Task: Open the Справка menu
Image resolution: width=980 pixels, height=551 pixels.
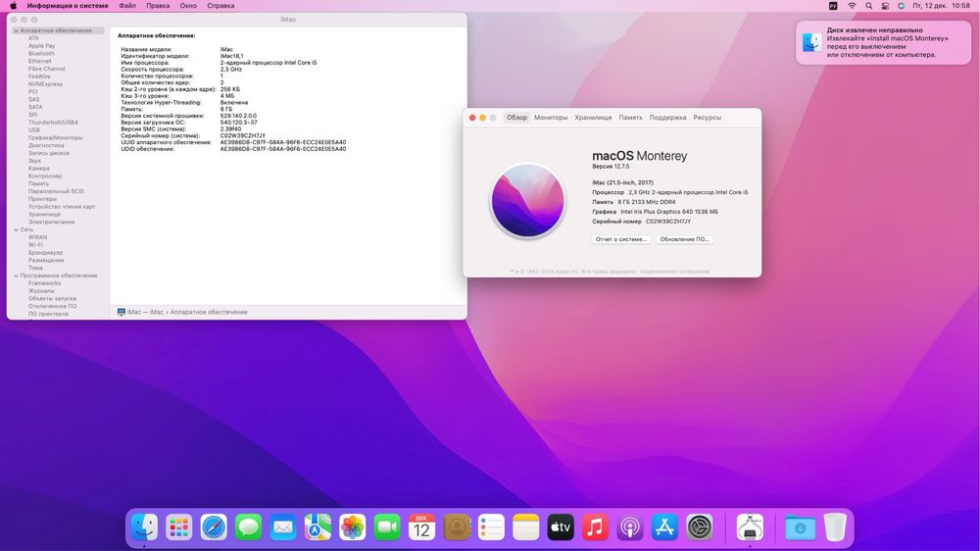Action: 220,6
